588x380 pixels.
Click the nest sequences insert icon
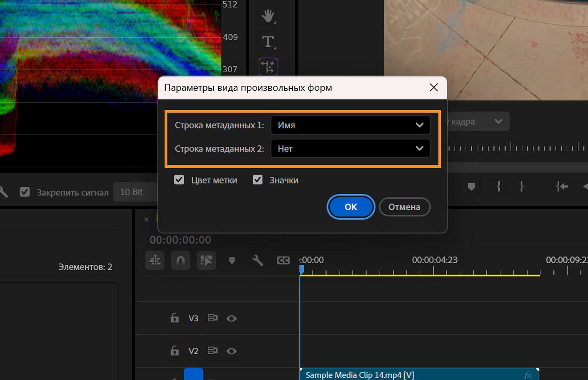(155, 260)
